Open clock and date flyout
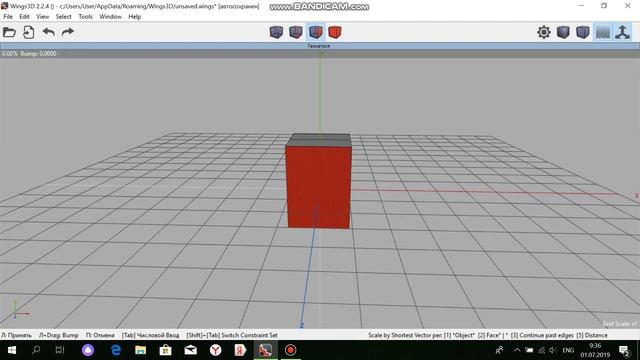640x360 pixels. pyautogui.click(x=595, y=350)
